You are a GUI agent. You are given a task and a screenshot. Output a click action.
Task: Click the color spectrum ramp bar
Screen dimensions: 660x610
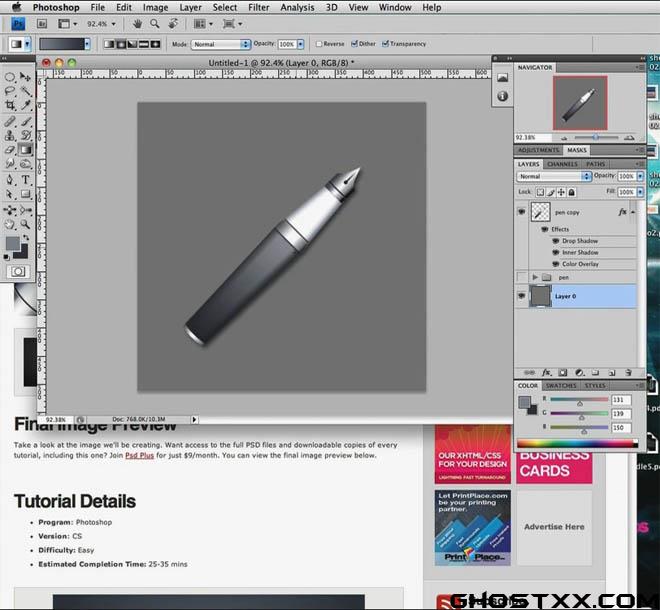pos(577,443)
